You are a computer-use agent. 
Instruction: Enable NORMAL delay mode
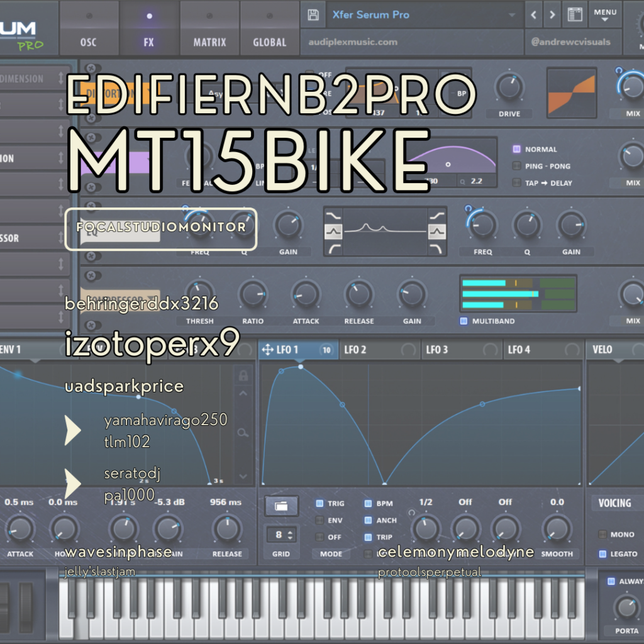point(517,149)
